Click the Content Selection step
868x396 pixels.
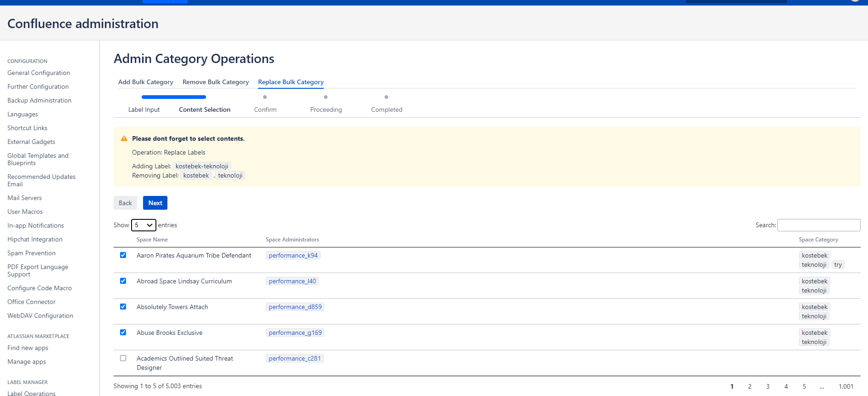[205, 109]
